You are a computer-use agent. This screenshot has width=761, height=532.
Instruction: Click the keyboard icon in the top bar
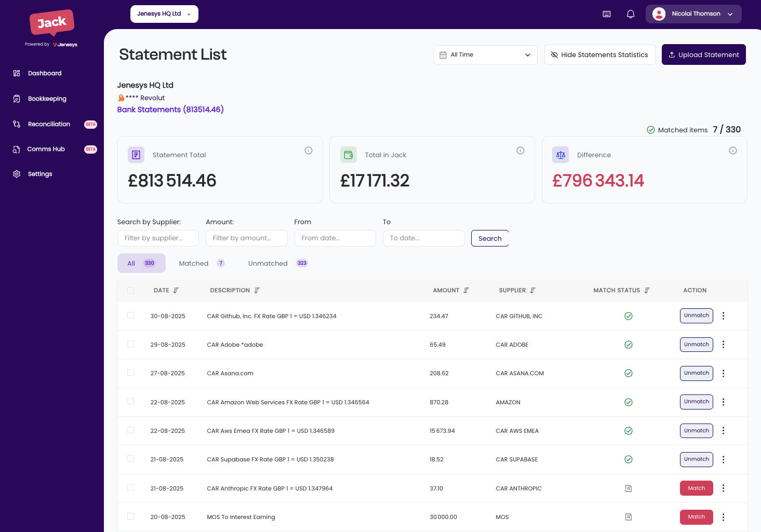[606, 14]
